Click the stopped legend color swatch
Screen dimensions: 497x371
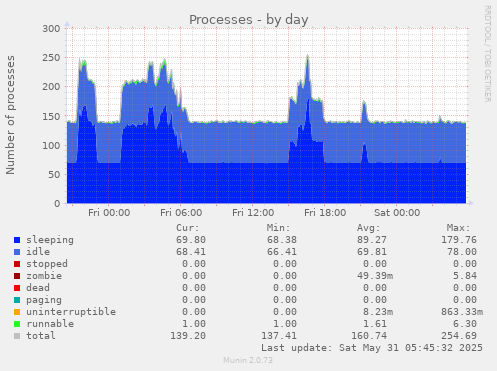coord(17,264)
